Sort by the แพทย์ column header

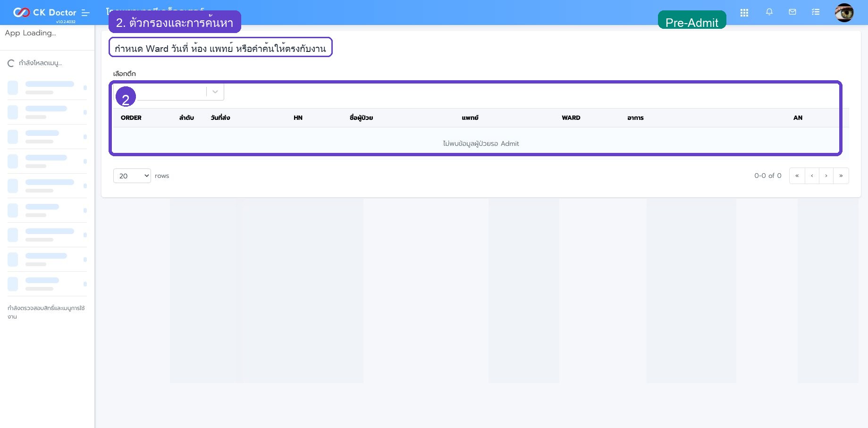click(x=470, y=117)
